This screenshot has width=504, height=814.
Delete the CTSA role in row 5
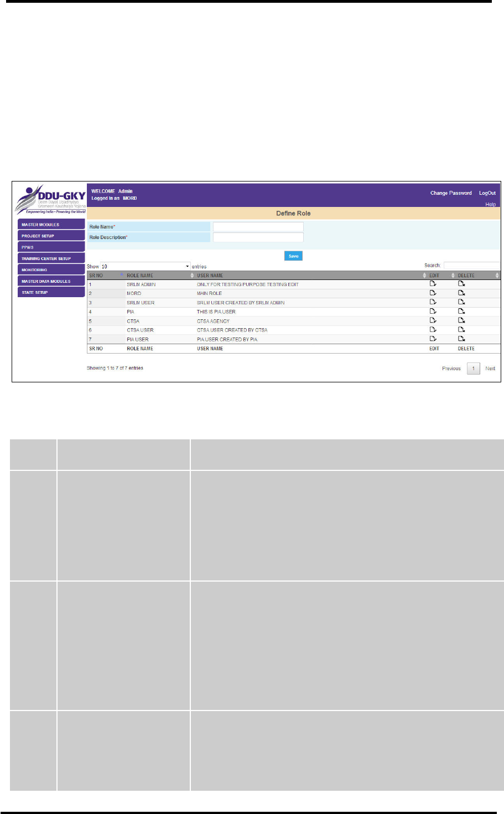click(461, 320)
